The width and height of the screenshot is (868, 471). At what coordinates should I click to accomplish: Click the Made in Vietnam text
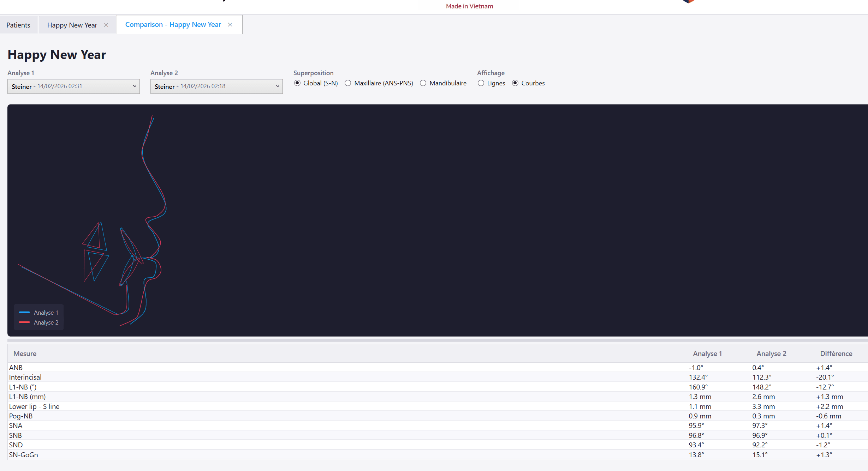pyautogui.click(x=469, y=6)
